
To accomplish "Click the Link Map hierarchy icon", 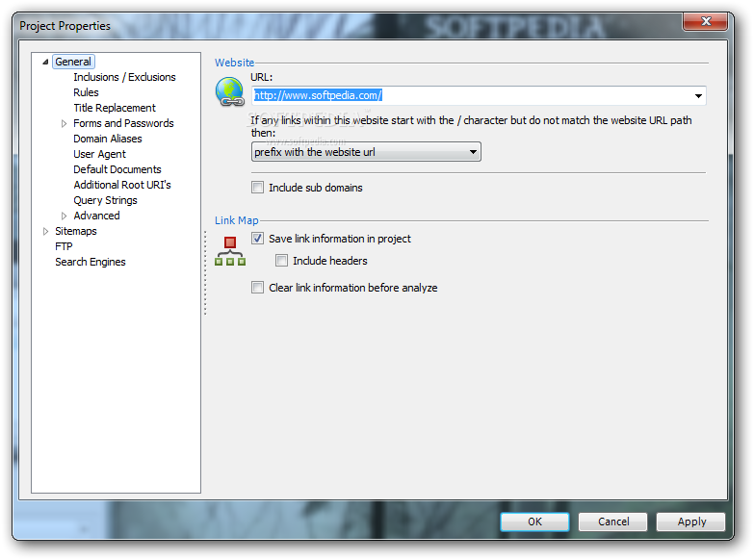I will point(230,251).
